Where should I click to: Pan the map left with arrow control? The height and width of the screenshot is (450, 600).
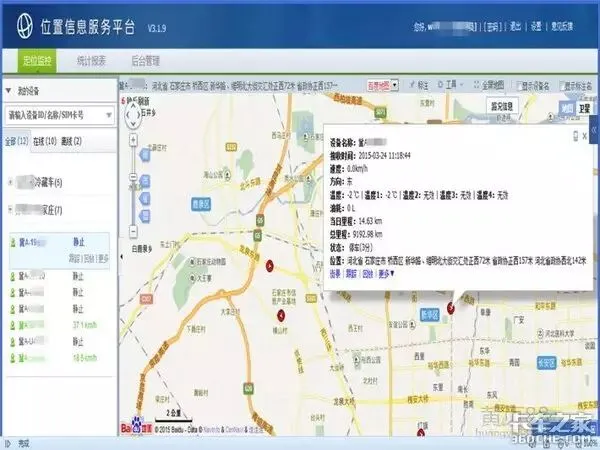click(128, 114)
